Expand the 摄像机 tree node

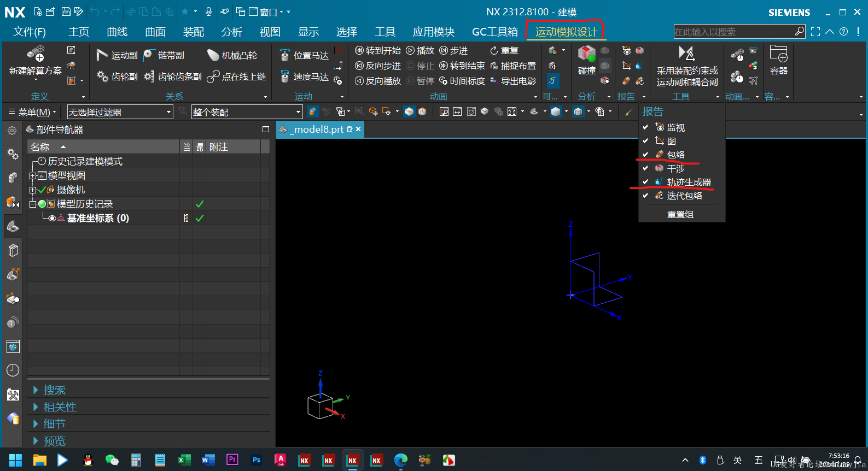click(33, 190)
